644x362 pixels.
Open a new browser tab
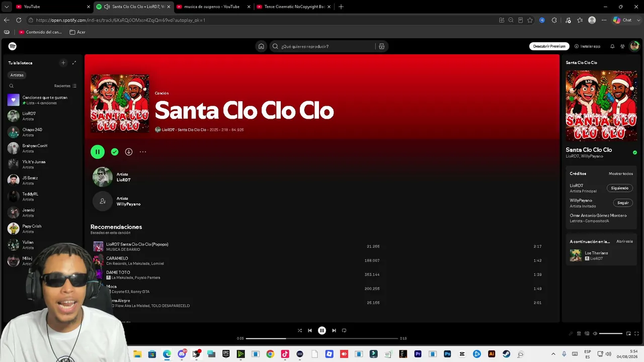(x=341, y=7)
